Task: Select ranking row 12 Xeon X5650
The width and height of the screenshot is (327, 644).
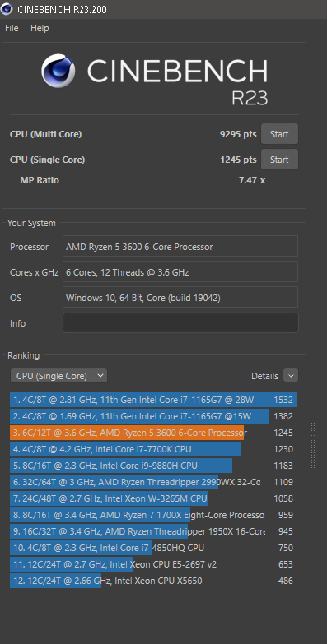Action: (153, 581)
